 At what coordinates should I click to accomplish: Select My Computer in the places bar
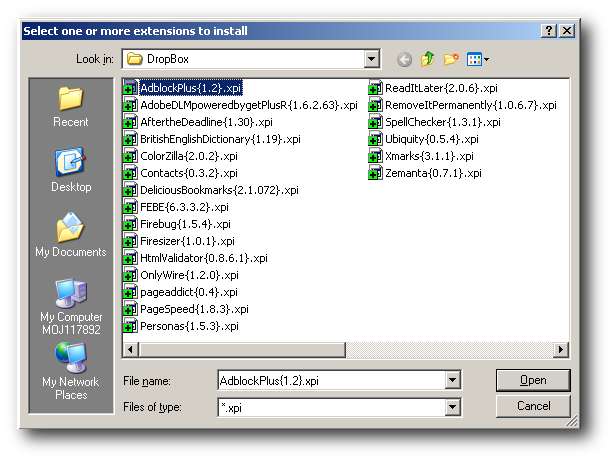click(71, 303)
